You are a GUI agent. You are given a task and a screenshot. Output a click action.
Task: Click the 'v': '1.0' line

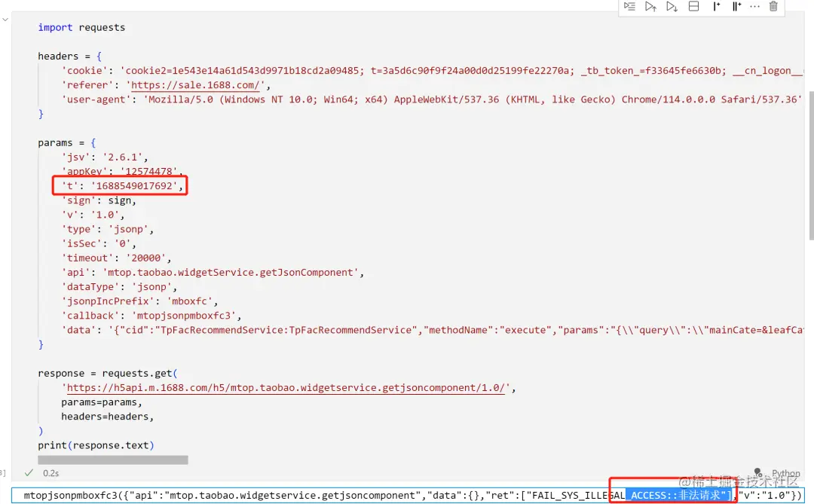(93, 215)
